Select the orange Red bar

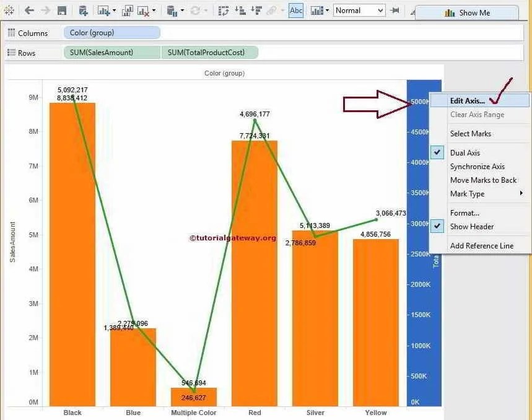pyautogui.click(x=255, y=273)
